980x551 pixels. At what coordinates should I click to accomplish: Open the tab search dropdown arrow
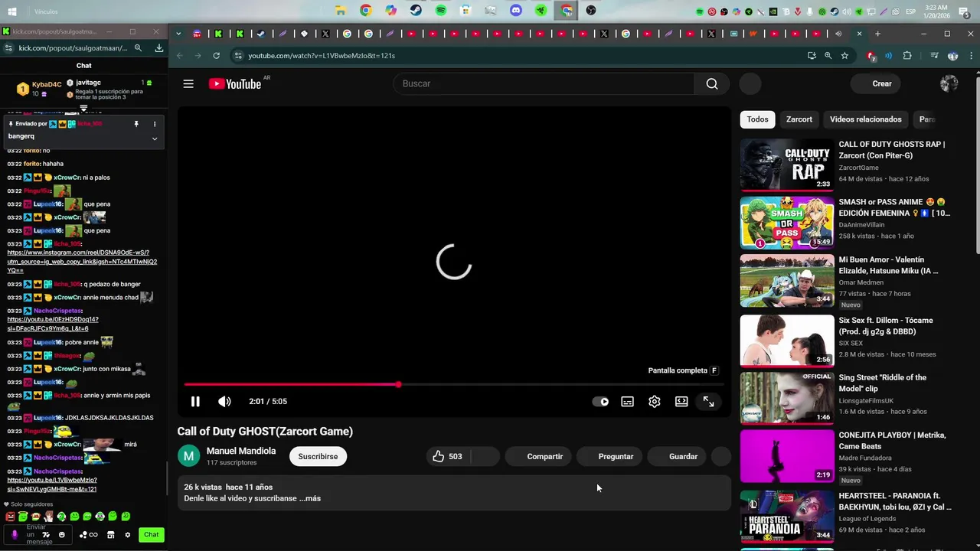click(178, 34)
